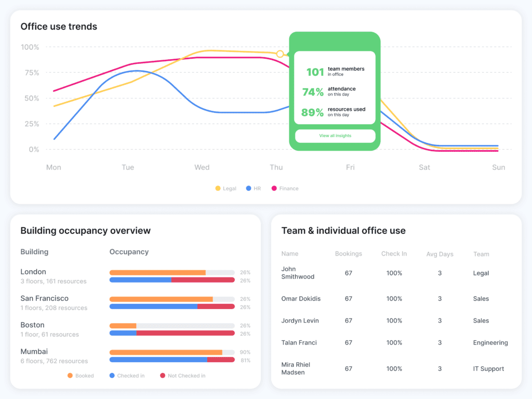Toggle the HR series legend dot
532x399 pixels.
point(249,189)
